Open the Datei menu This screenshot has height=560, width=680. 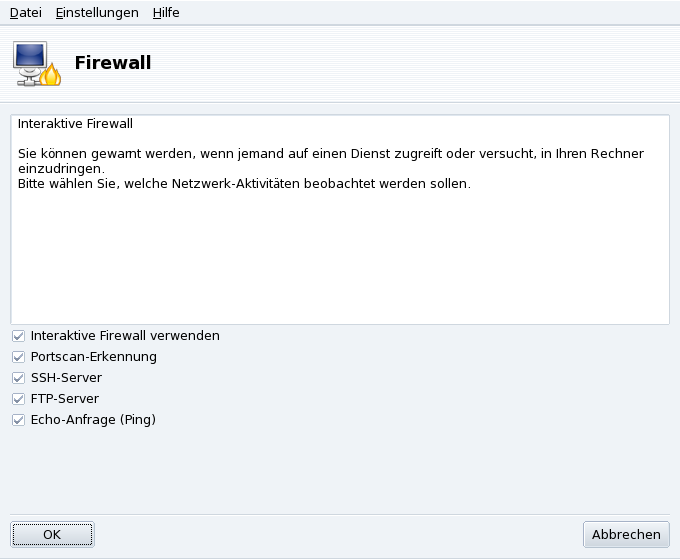click(26, 13)
